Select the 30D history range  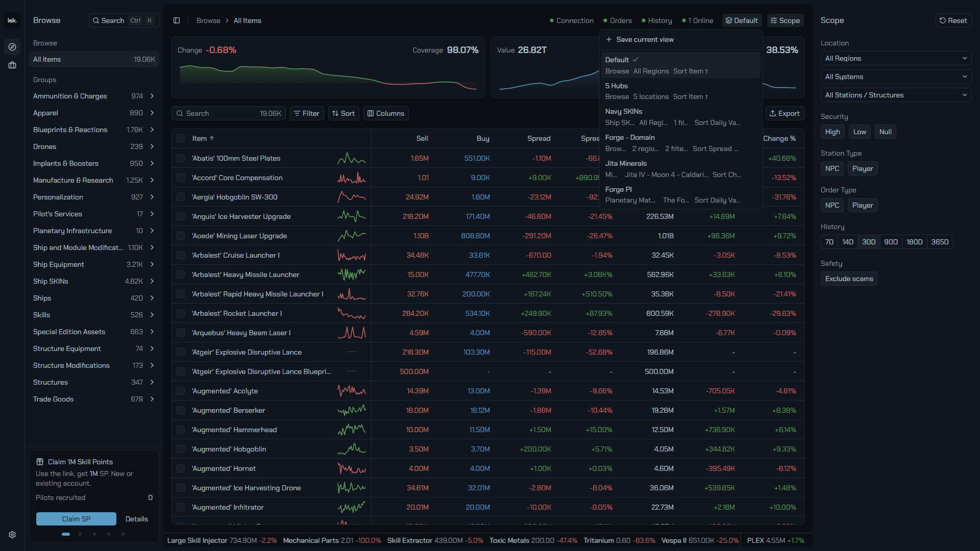pos(869,242)
